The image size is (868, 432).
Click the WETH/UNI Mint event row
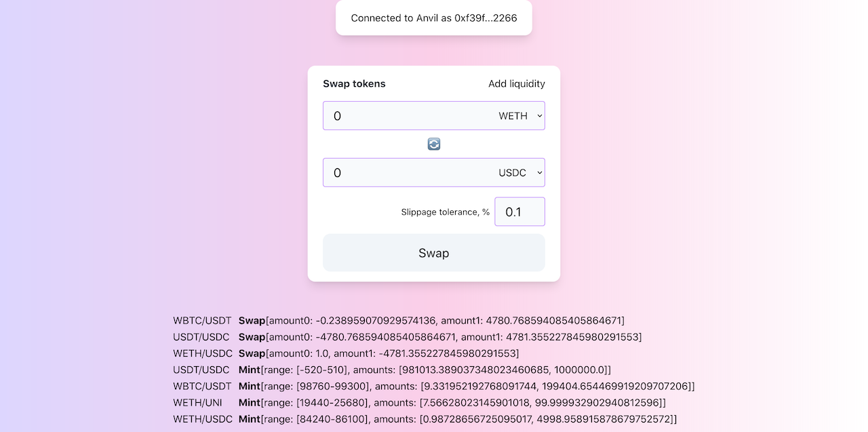(x=420, y=403)
